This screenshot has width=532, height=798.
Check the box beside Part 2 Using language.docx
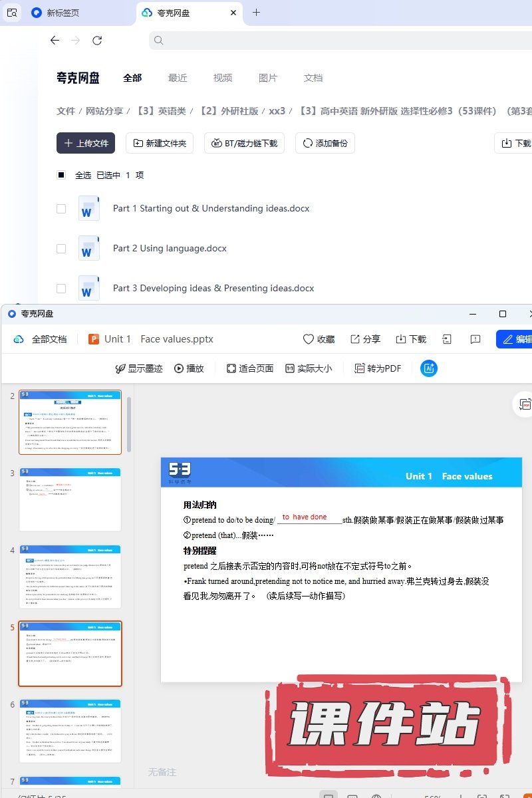pyautogui.click(x=61, y=248)
